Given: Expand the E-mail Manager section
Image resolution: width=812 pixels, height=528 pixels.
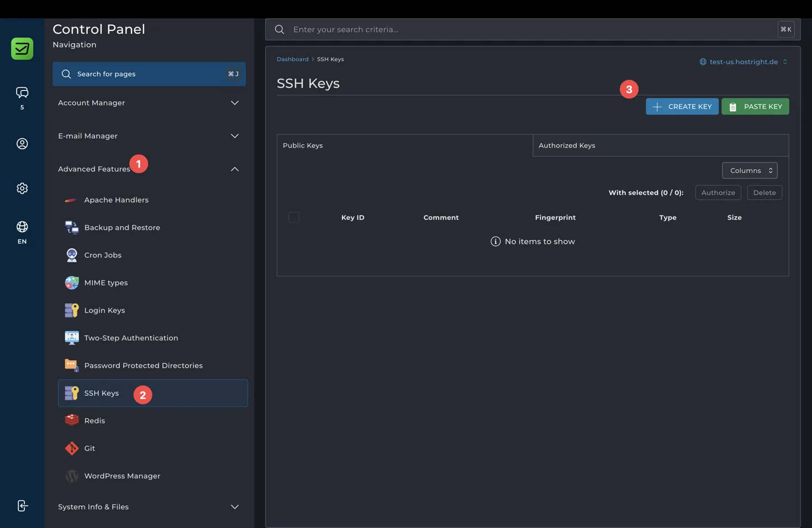Looking at the screenshot, I should [x=149, y=136].
